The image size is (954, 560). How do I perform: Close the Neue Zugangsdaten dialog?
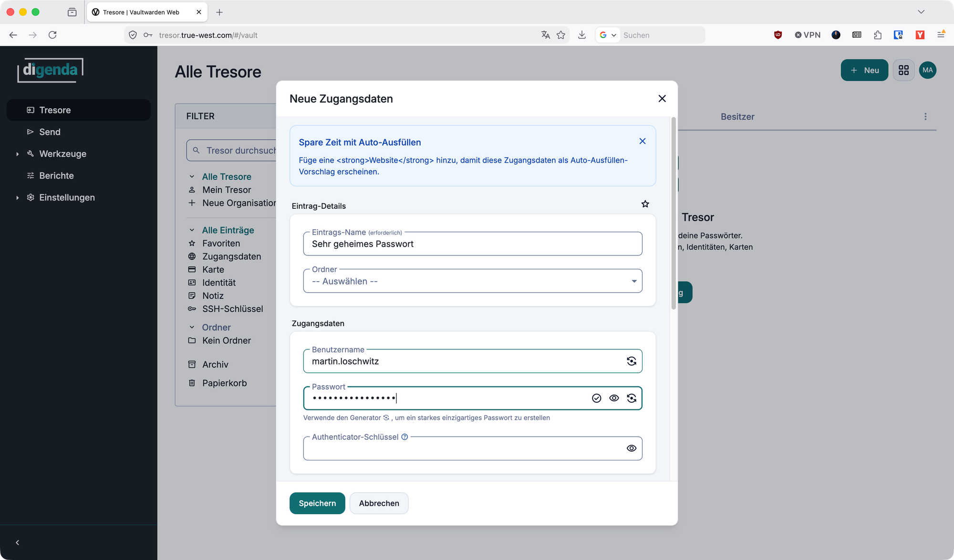pyautogui.click(x=662, y=98)
